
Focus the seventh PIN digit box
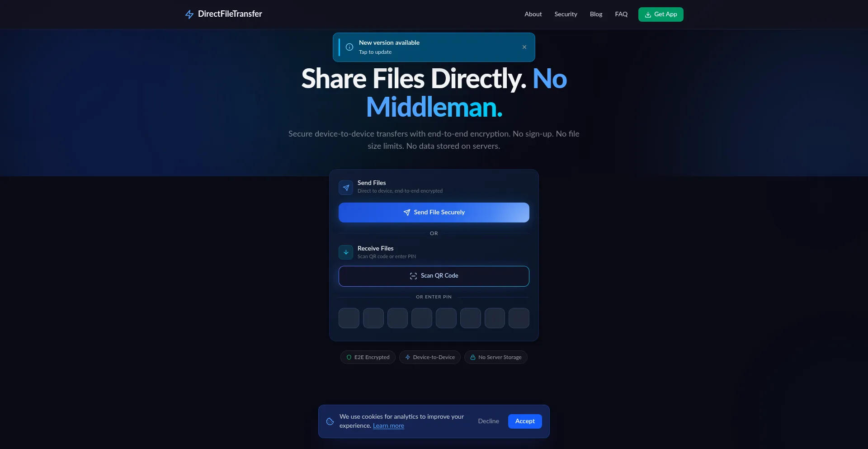point(495,318)
